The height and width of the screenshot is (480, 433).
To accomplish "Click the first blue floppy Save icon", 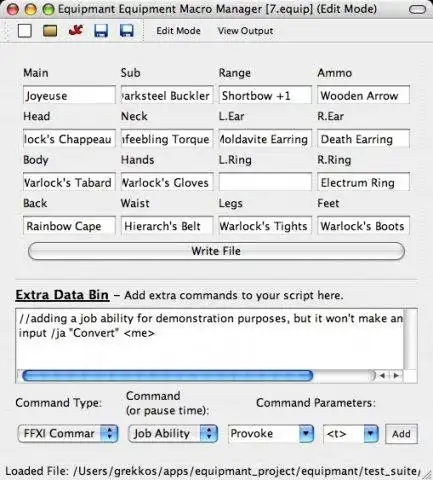I will click(x=101, y=31).
